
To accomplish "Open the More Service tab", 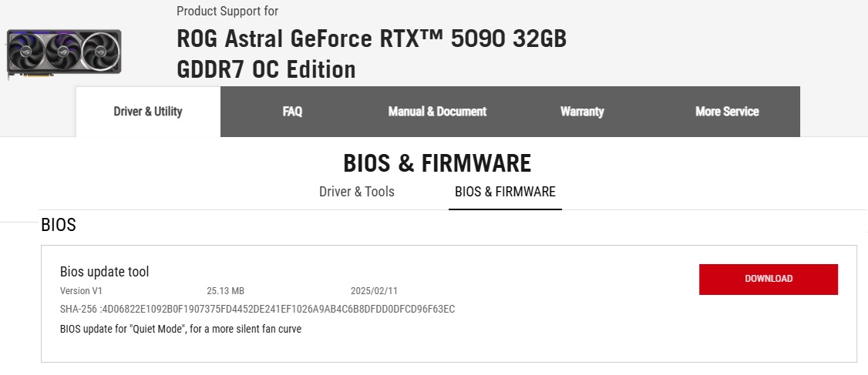I will coord(727,111).
